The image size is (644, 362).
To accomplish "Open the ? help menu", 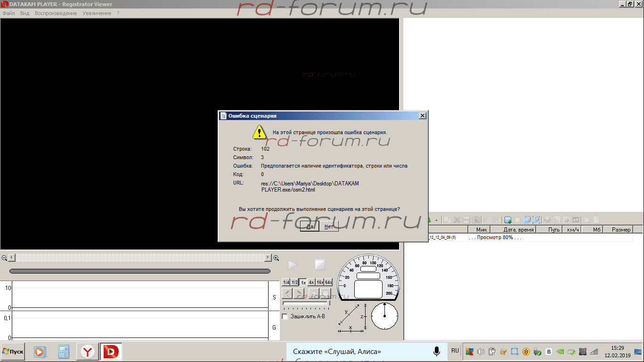I will 118,13.
